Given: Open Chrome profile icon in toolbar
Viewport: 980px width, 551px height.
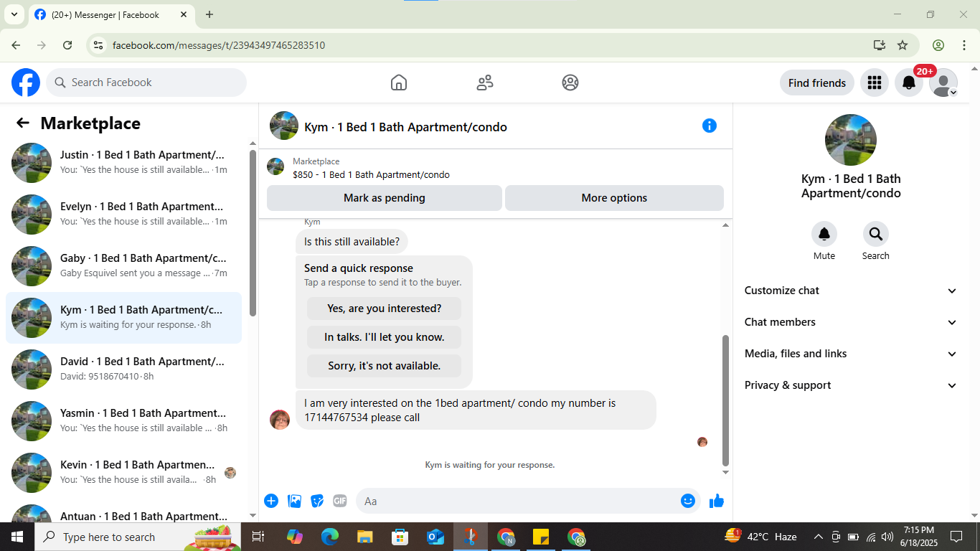Looking at the screenshot, I should (x=938, y=45).
